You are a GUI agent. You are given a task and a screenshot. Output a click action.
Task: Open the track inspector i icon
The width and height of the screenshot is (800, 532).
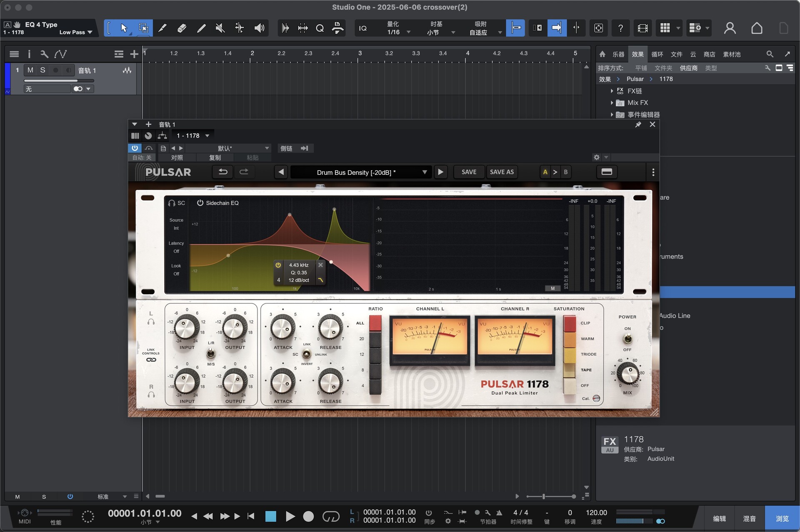click(29, 54)
